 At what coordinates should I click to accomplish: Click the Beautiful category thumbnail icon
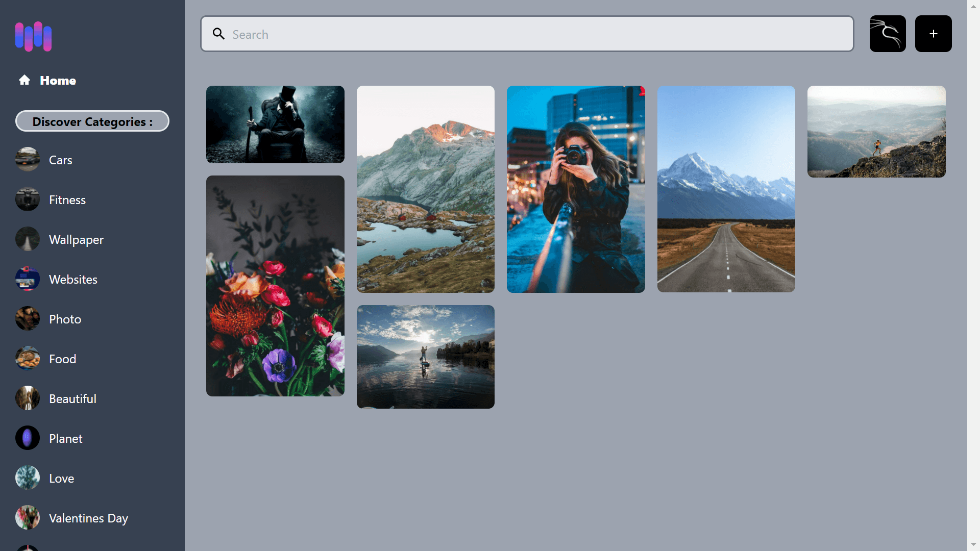click(28, 398)
